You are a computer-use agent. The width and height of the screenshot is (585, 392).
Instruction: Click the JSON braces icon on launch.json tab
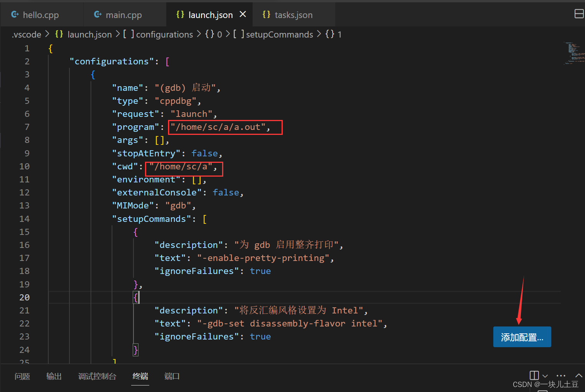tap(180, 14)
